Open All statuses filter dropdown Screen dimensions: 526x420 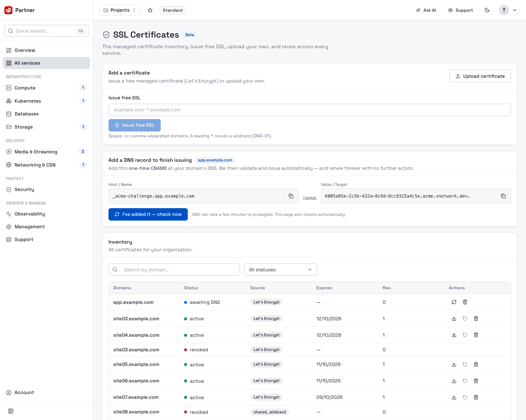point(281,270)
